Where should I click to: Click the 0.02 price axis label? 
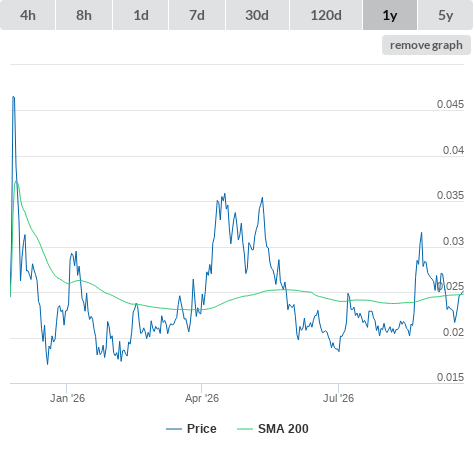[453, 332]
